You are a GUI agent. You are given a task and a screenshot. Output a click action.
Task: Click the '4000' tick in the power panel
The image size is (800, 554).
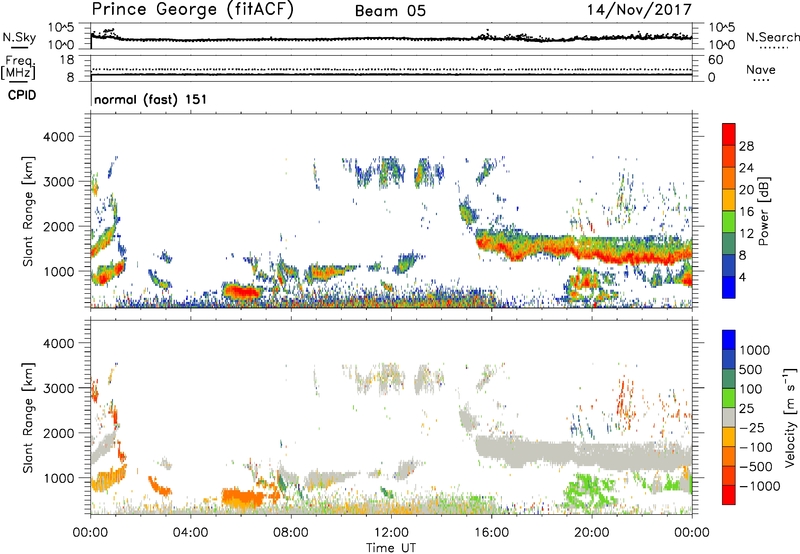point(58,137)
